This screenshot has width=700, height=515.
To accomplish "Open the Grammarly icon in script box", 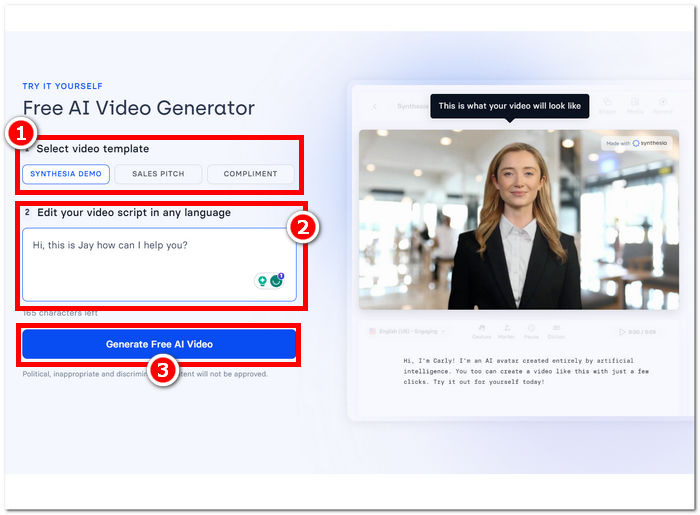I will (x=277, y=280).
